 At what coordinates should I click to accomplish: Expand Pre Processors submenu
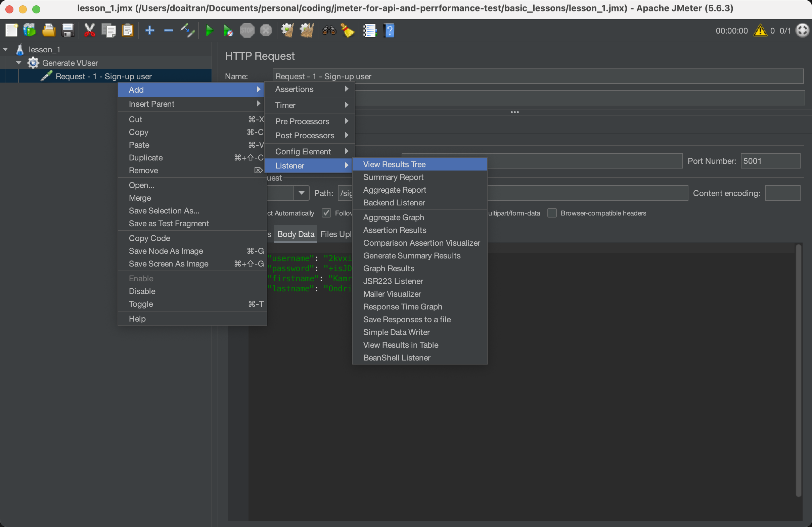[309, 121]
